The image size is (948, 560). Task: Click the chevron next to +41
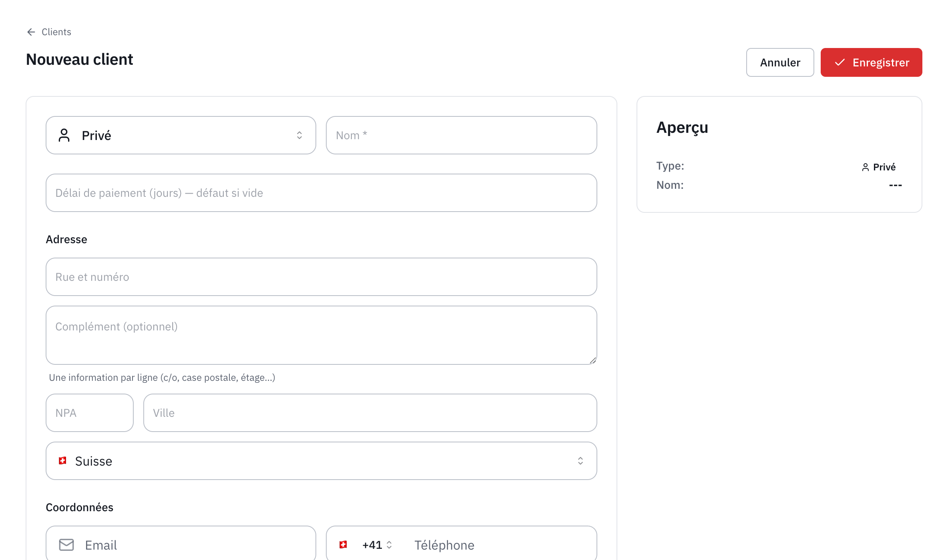click(x=389, y=545)
